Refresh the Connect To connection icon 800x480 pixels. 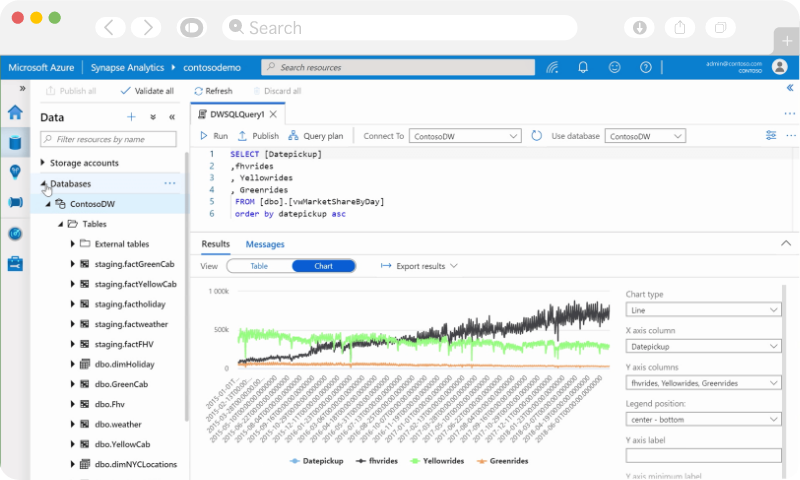coord(536,136)
